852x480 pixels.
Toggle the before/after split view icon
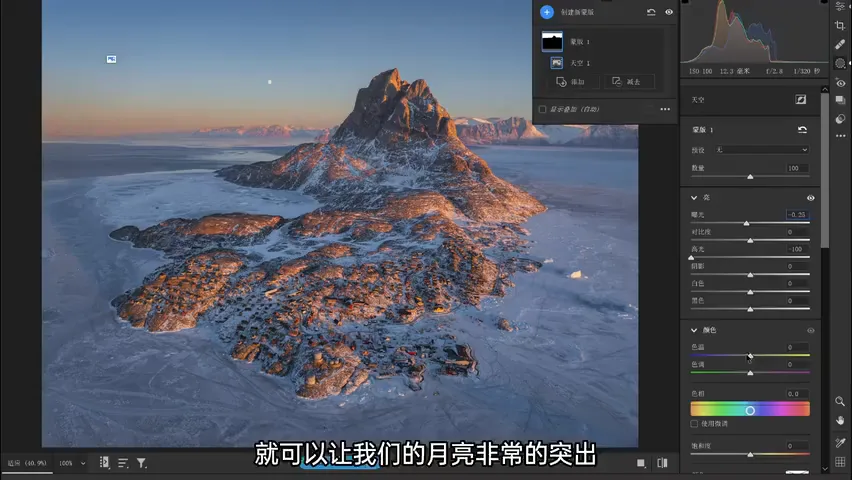pyautogui.click(x=662, y=463)
